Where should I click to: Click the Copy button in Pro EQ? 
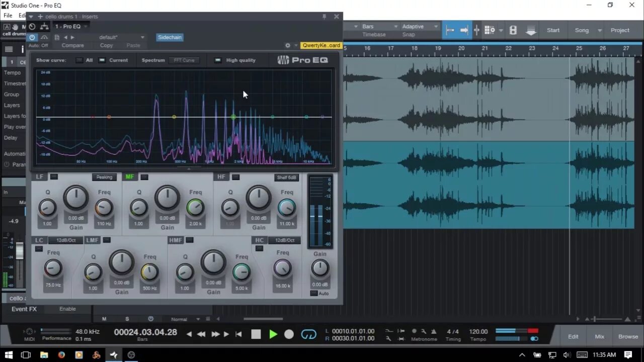point(106,45)
